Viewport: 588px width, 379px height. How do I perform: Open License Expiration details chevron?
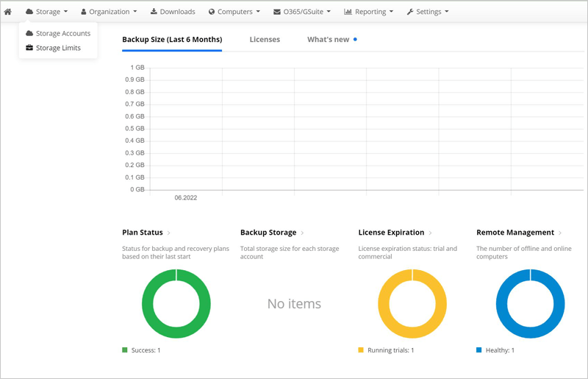(430, 233)
